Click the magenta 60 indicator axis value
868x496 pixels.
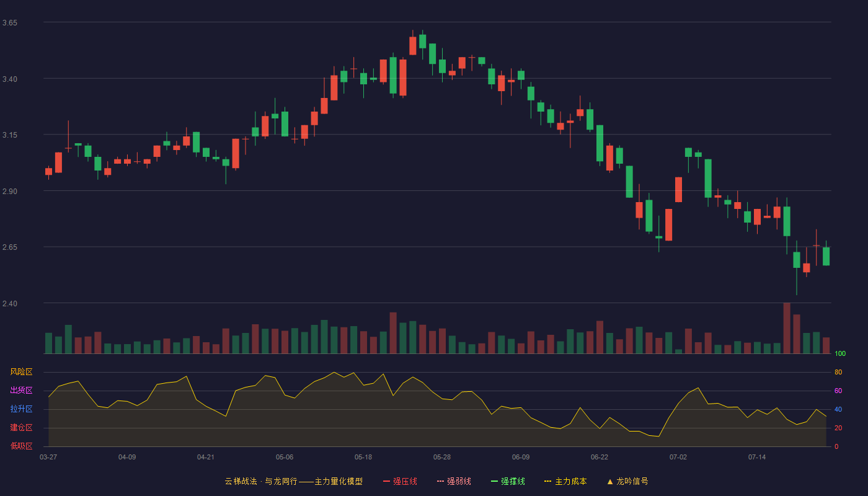[x=838, y=391]
